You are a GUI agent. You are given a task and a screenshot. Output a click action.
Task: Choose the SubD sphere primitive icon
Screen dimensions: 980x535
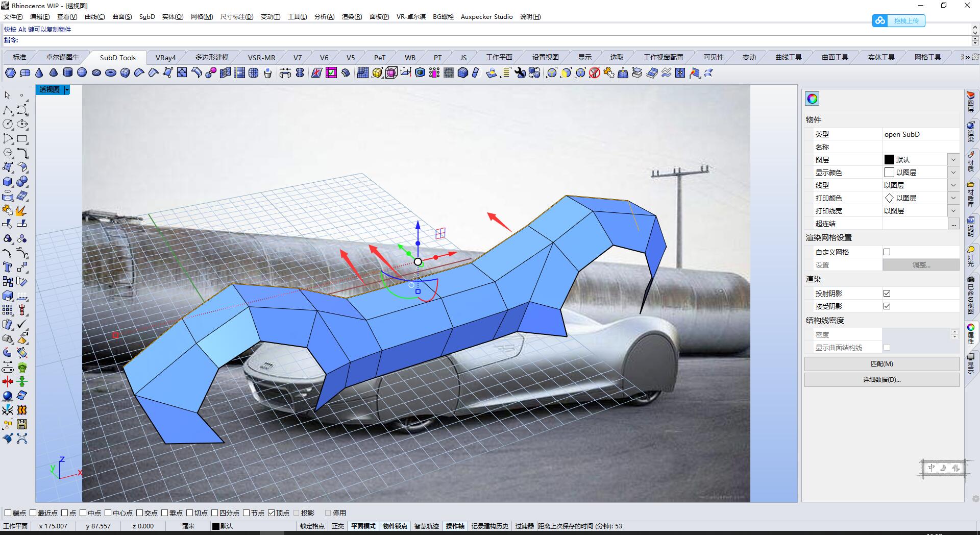[82, 73]
